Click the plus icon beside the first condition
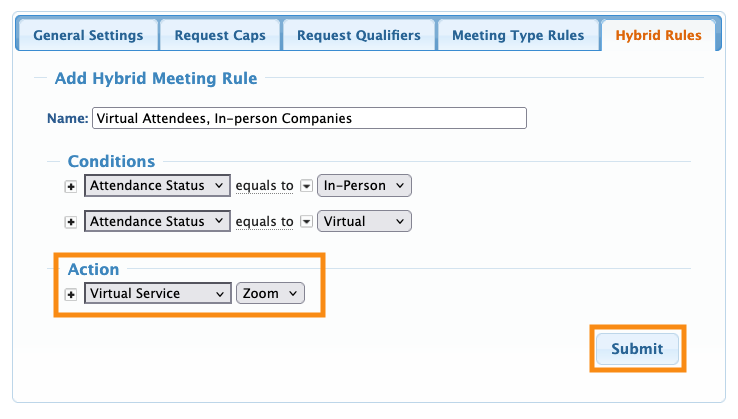 tap(71, 186)
